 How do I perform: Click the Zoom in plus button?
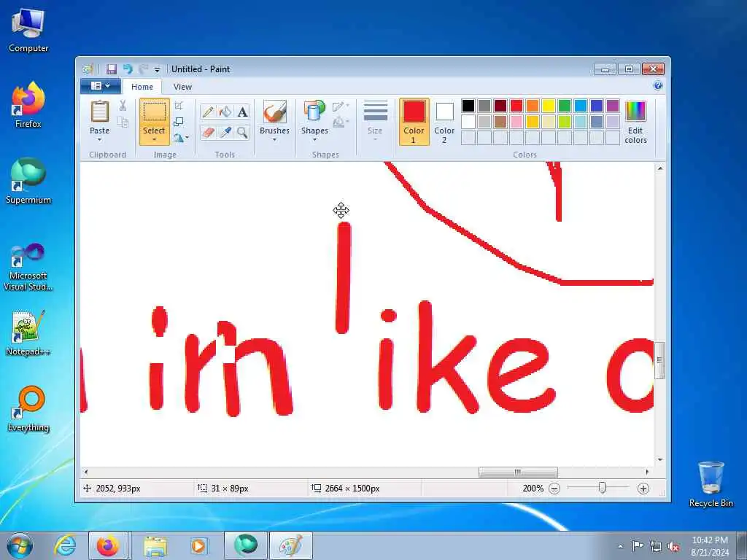coord(643,489)
